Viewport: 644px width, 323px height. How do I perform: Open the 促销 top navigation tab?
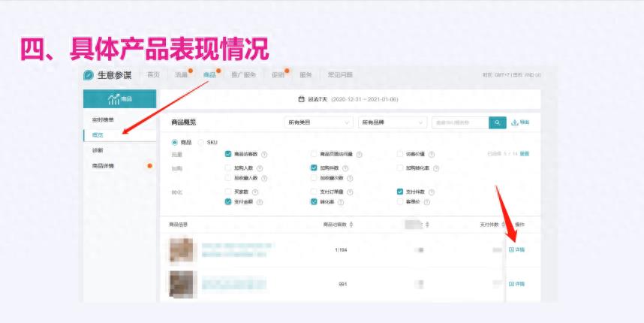278,75
